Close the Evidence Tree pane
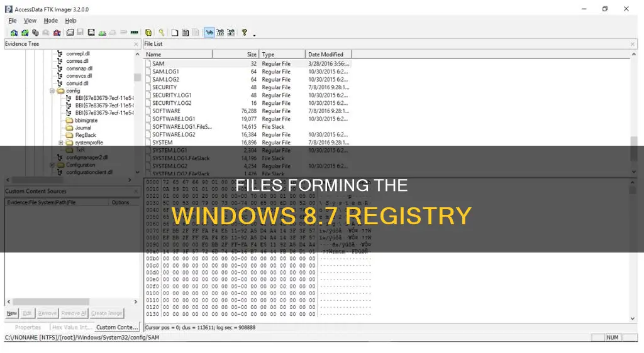This screenshot has width=644, height=353. (x=136, y=44)
